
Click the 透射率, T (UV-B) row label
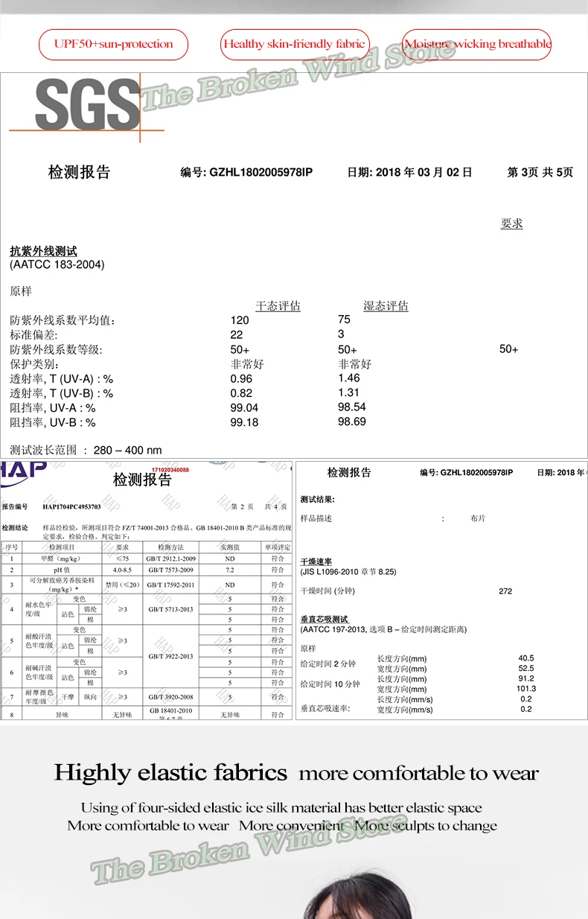(61, 393)
